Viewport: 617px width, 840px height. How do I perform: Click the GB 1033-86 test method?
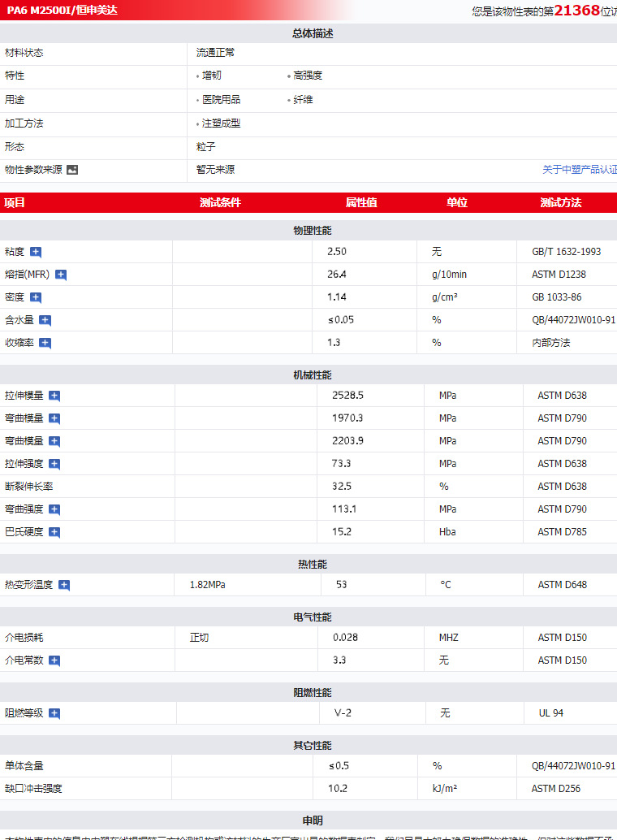point(557,297)
